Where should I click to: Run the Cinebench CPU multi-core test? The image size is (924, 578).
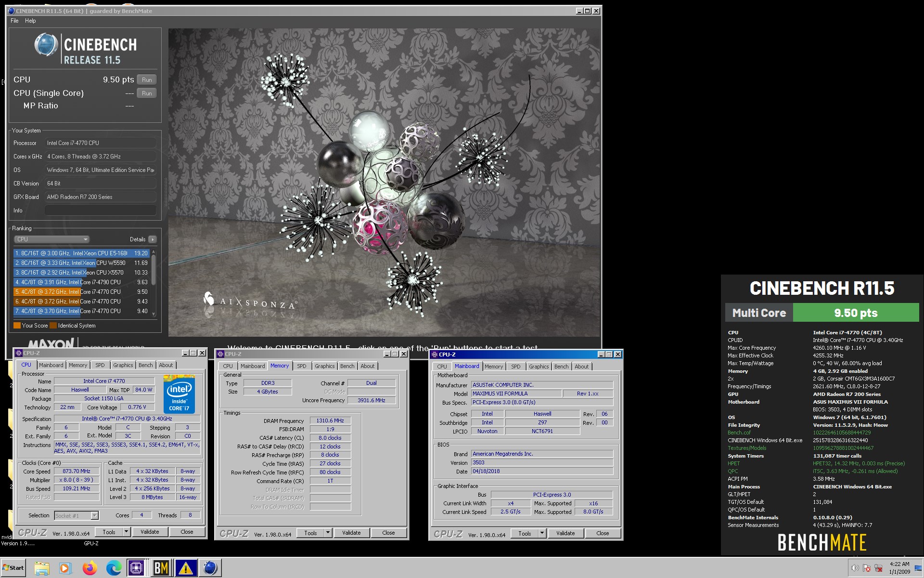147,80
